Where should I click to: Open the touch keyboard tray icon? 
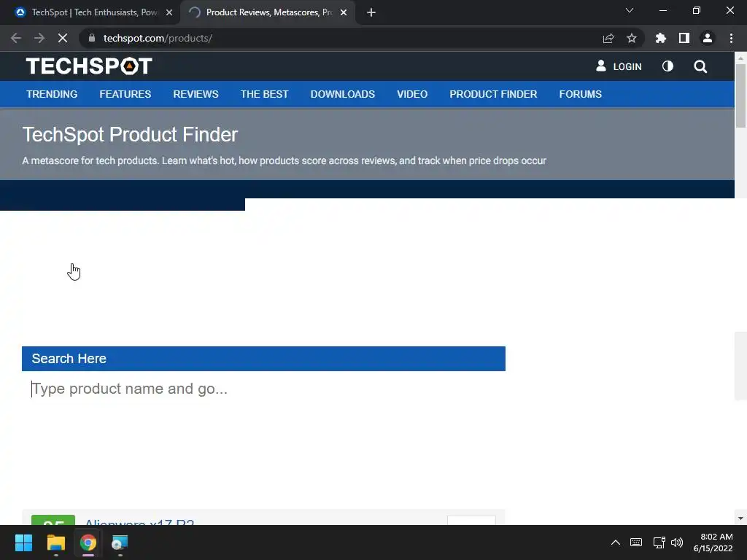pyautogui.click(x=636, y=542)
